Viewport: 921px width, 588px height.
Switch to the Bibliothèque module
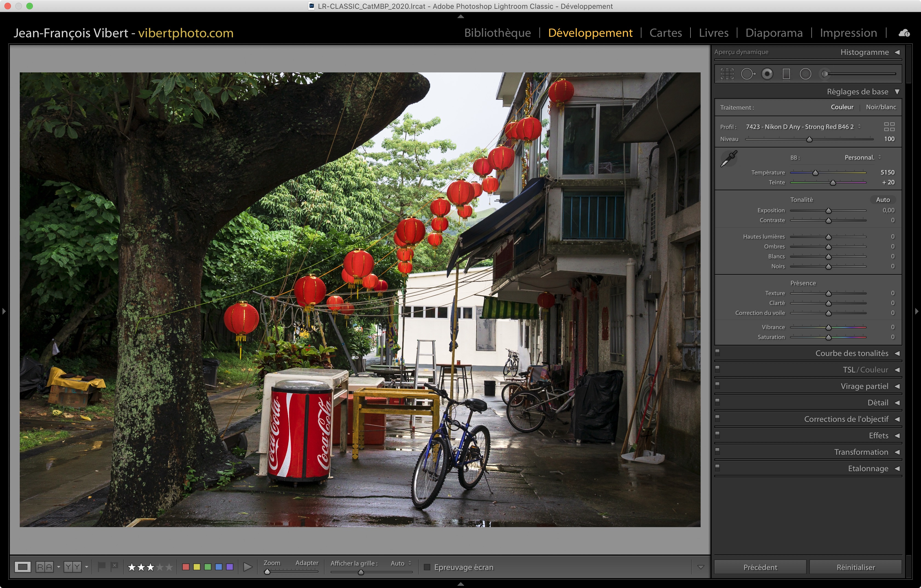pyautogui.click(x=497, y=33)
